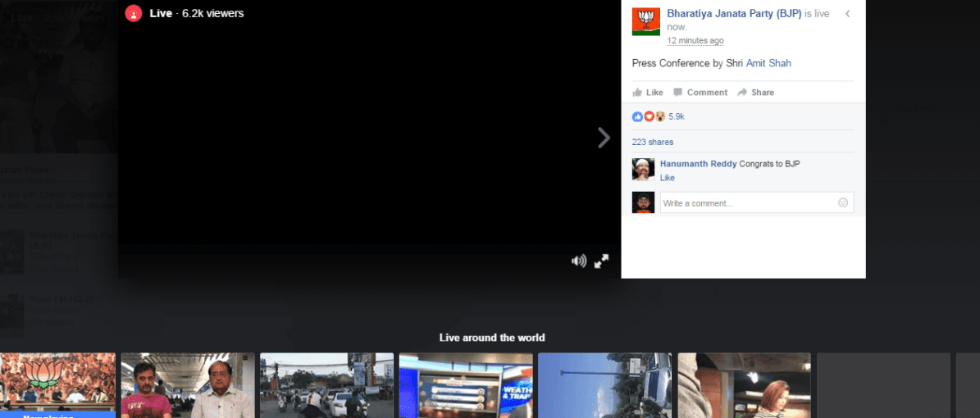The width and height of the screenshot is (980, 418).
Task: Click the '6.2k viewers' count text
Action: pyautogui.click(x=213, y=13)
